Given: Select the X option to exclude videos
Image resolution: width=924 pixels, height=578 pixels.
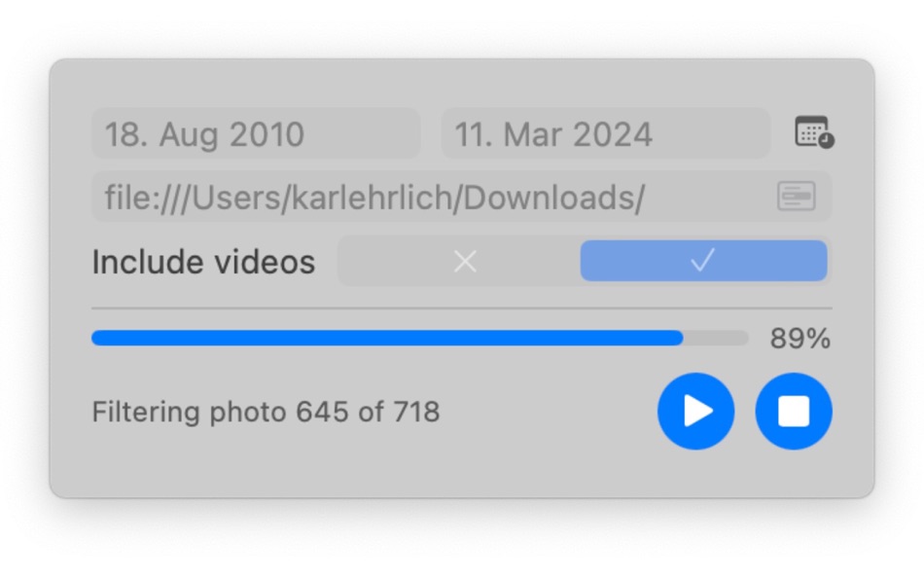Looking at the screenshot, I should 465,261.
